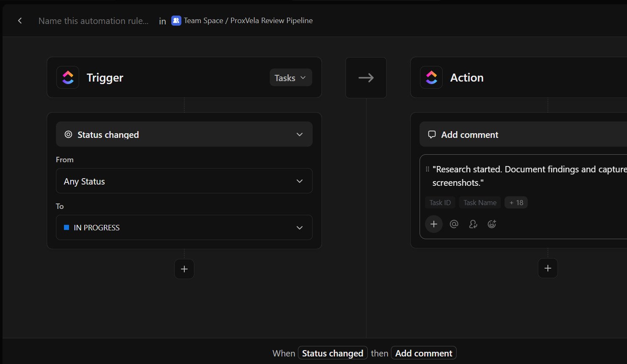Click the @ mention icon

[454, 224]
